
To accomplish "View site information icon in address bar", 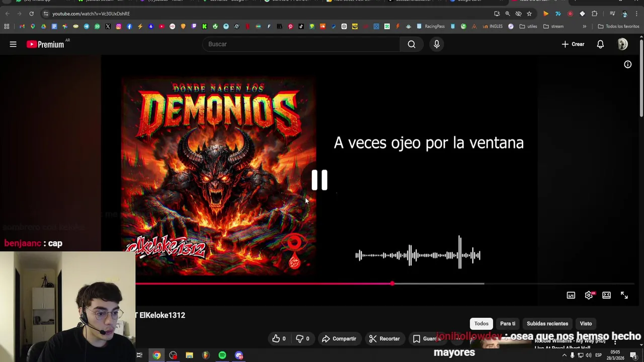I will [46, 14].
